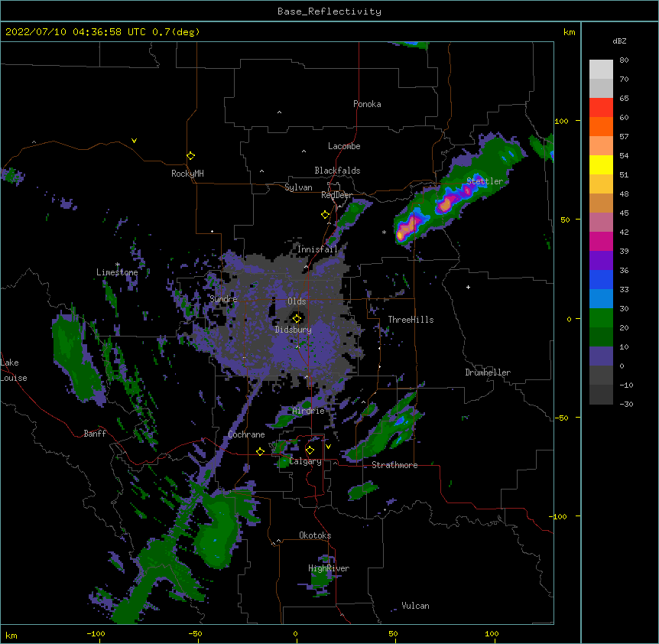Click the white caret marker west of Ponoka
659x644 pixels.
(x=279, y=112)
